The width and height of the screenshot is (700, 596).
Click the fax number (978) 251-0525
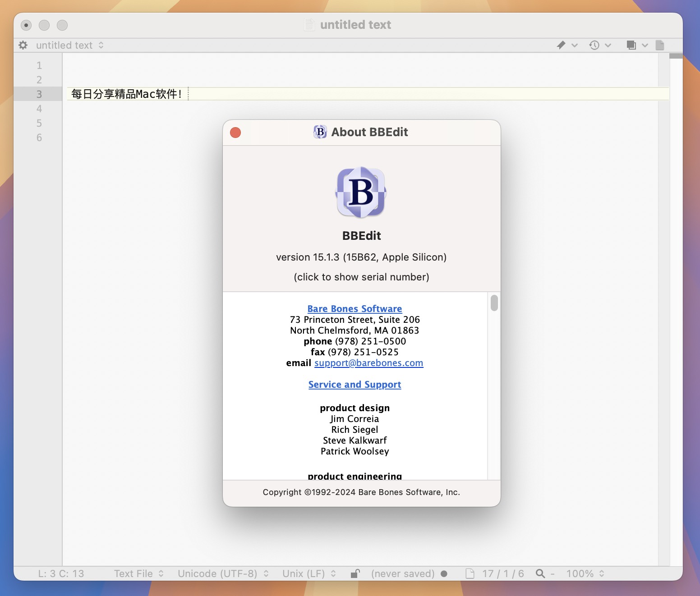[x=363, y=352]
